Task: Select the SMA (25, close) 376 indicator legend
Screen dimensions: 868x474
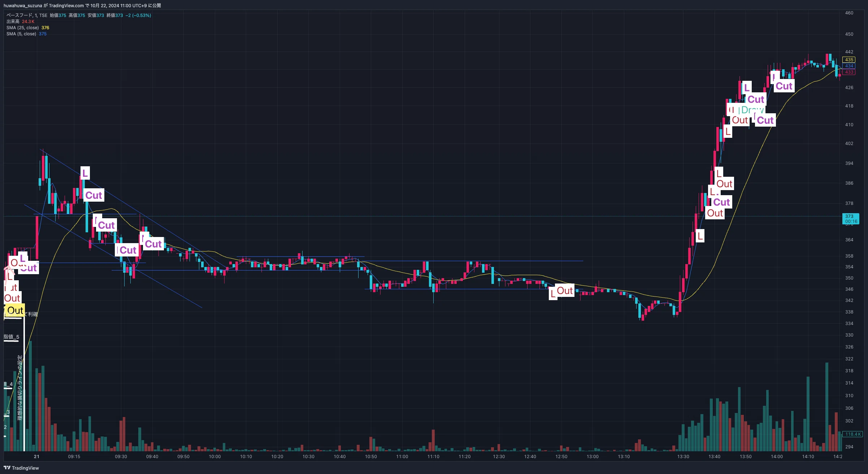Action: 28,28
